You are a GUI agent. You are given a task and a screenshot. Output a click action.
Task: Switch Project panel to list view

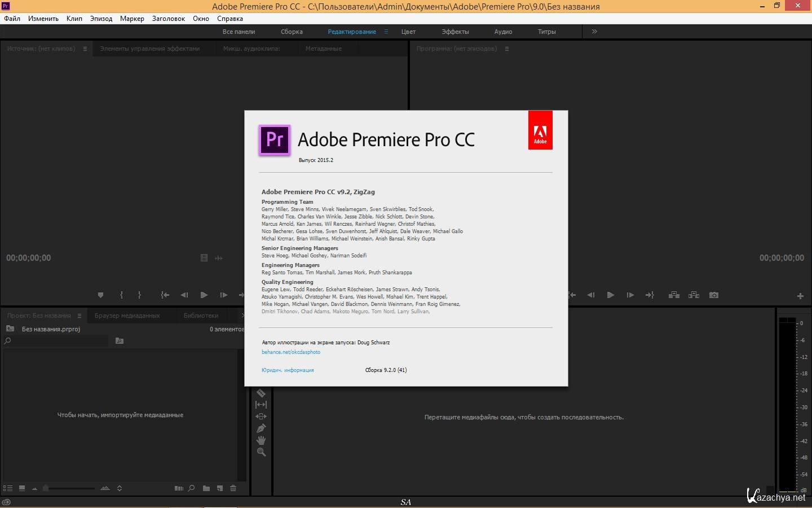point(8,488)
